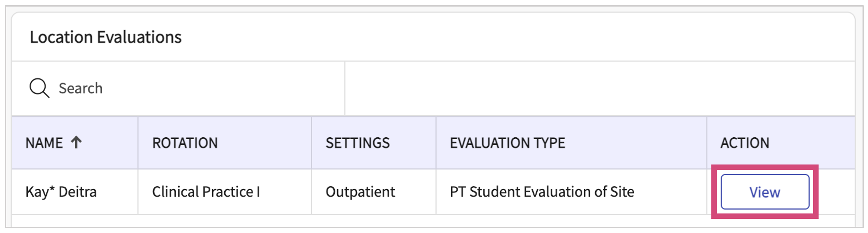Screen dimensions: 868x233
Task: Click the magnifying glass search icon
Action: click(39, 88)
